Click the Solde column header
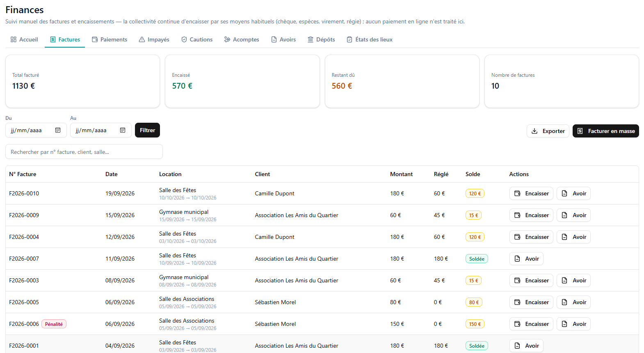This screenshot has height=353, width=644. (473, 174)
